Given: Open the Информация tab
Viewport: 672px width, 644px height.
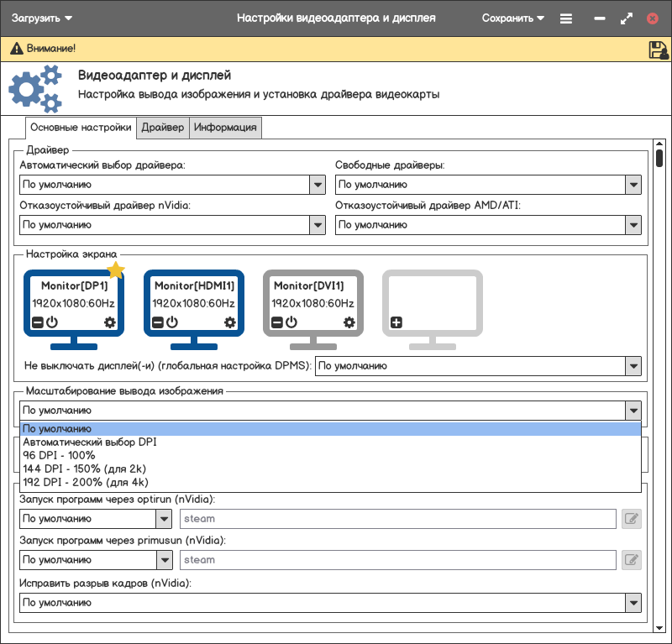Looking at the screenshot, I should tap(225, 128).
